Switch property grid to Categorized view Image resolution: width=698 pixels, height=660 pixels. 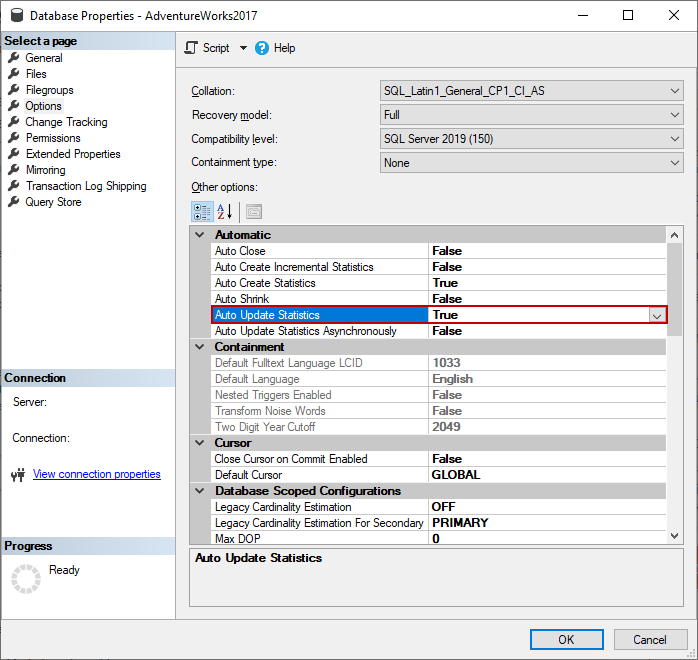(201, 211)
